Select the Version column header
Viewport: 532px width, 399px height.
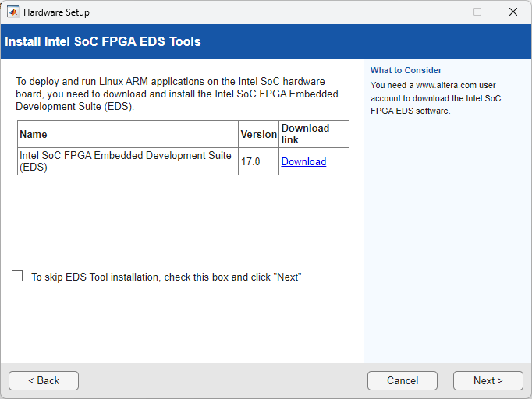pyautogui.click(x=258, y=134)
